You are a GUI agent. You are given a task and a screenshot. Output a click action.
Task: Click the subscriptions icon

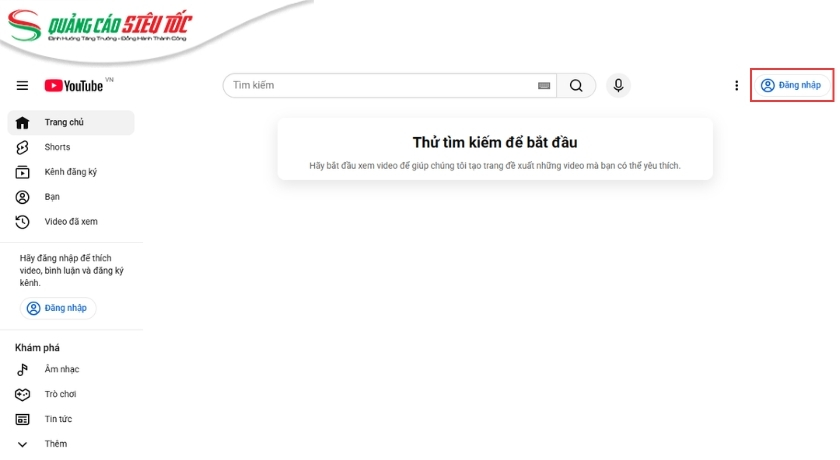22,172
